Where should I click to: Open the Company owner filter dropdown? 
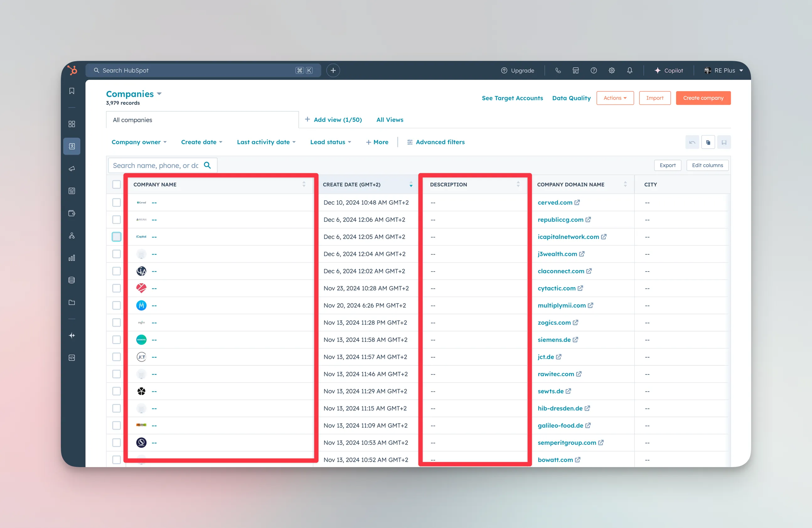[139, 142]
